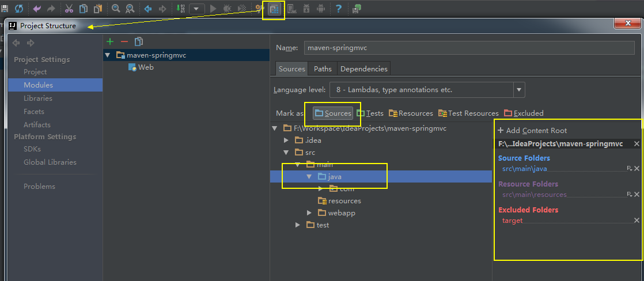The height and width of the screenshot is (281, 644).
Task: Click the Synchronize refresh icon
Action: 19,9
